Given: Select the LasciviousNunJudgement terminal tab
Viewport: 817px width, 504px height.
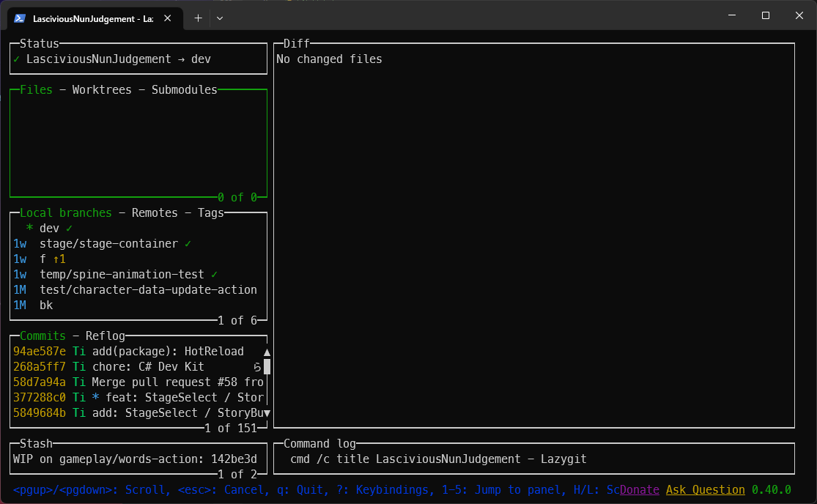Looking at the screenshot, I should pyautogui.click(x=95, y=18).
